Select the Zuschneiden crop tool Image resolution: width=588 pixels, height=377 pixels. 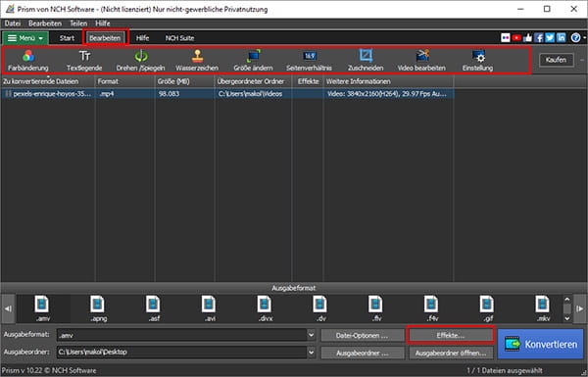366,61
